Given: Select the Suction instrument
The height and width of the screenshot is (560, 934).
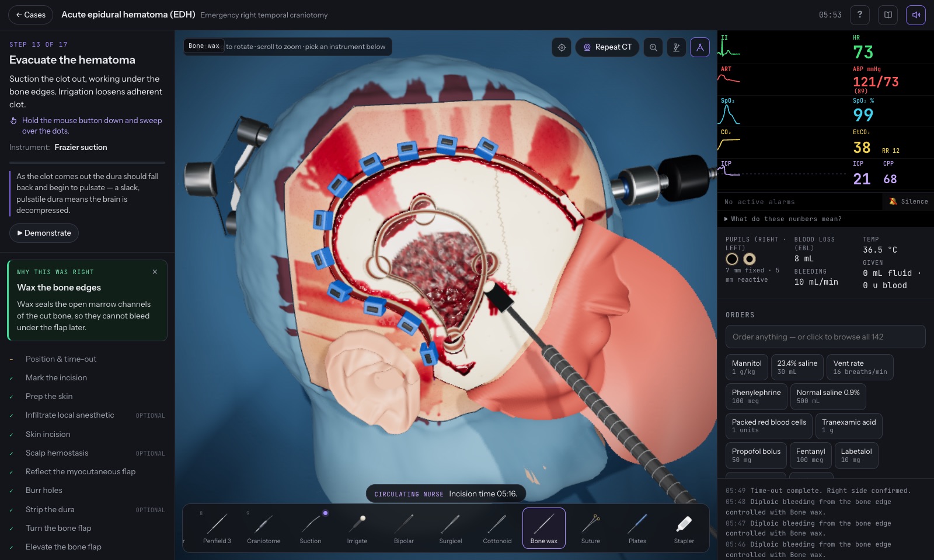Looking at the screenshot, I should tap(311, 528).
